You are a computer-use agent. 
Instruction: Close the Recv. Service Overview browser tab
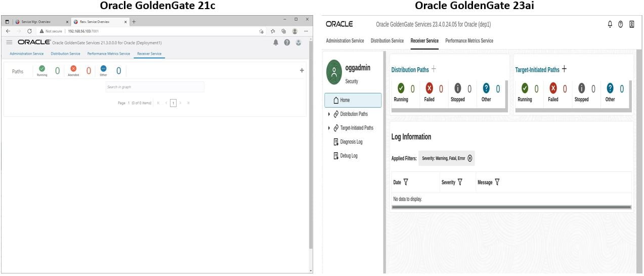coord(125,22)
